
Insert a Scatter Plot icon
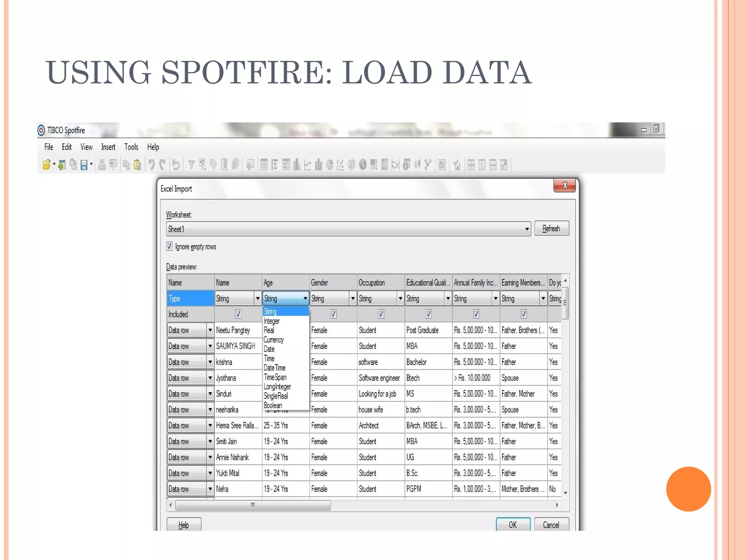coord(341,165)
